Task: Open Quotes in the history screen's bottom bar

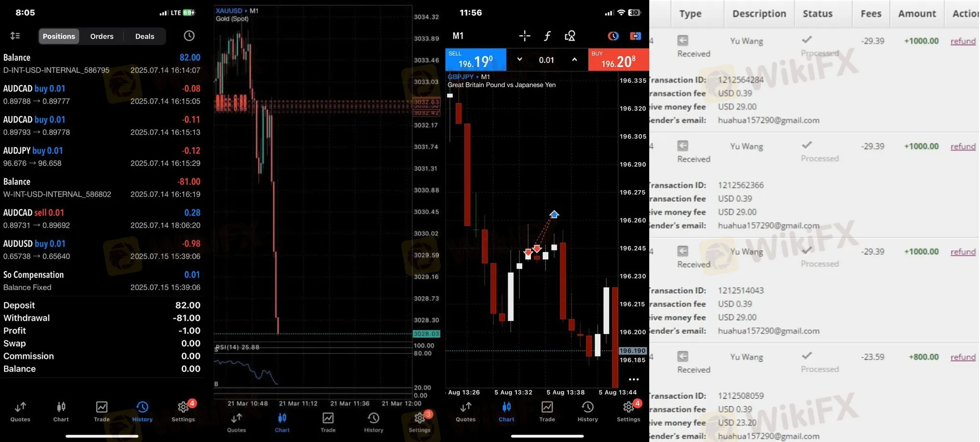Action: coord(20,412)
